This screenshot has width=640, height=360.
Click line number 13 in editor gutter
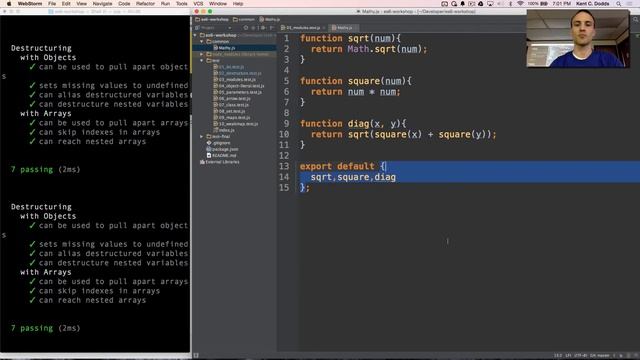(284, 166)
